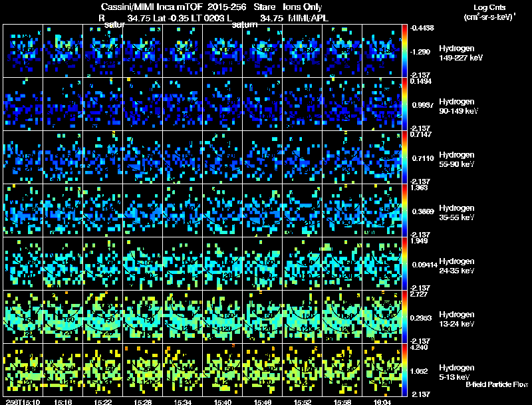Click the color bar beside Hydrogen 35-55 keV
The width and height of the screenshot is (532, 405).
pos(406,209)
